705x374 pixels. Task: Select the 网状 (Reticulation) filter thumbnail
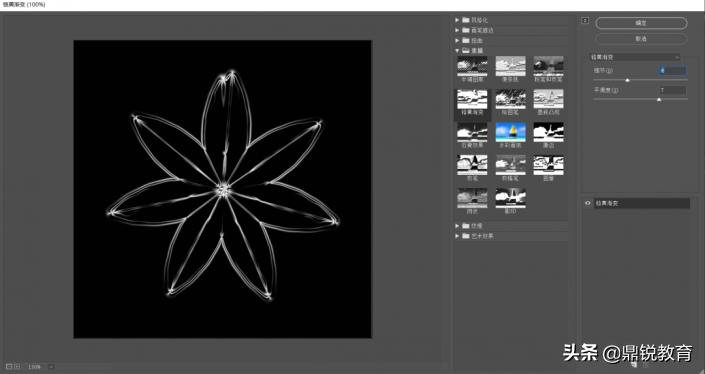[x=472, y=198]
